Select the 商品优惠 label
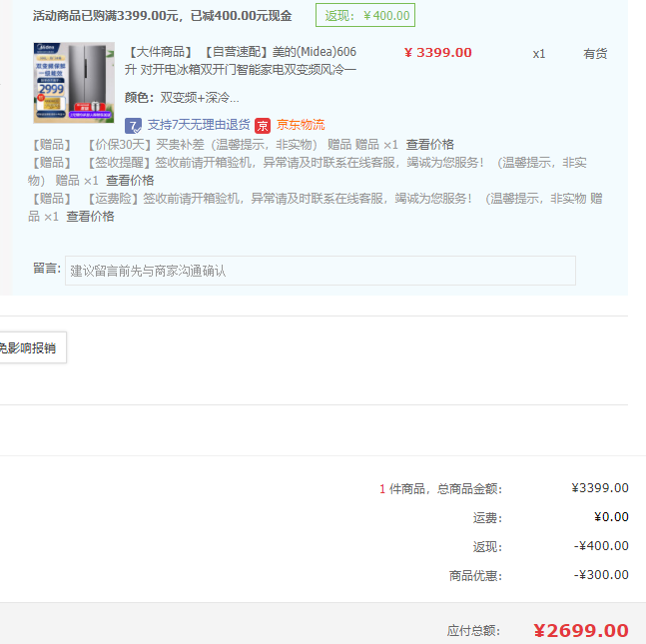The image size is (646, 644). coord(475,575)
